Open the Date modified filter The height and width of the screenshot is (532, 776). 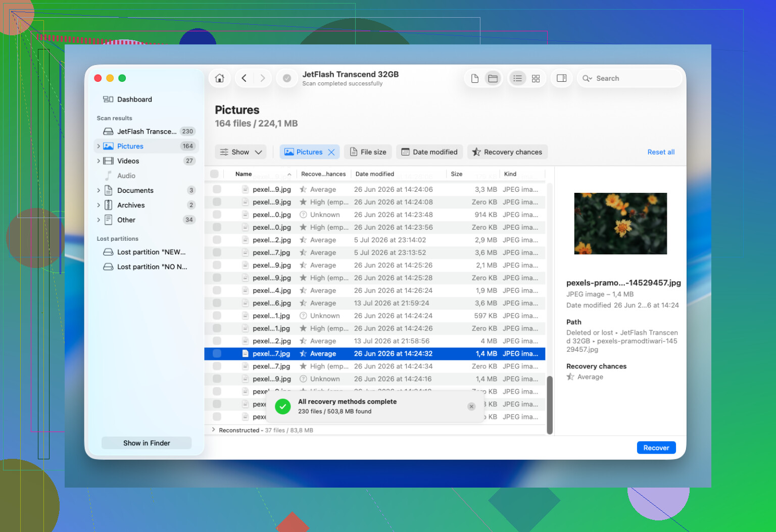pos(429,152)
